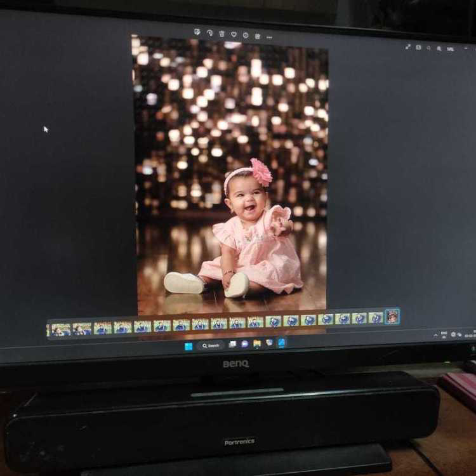476x476 pixels.
Task: Open the three-dot See more menu
Action: 269,37
